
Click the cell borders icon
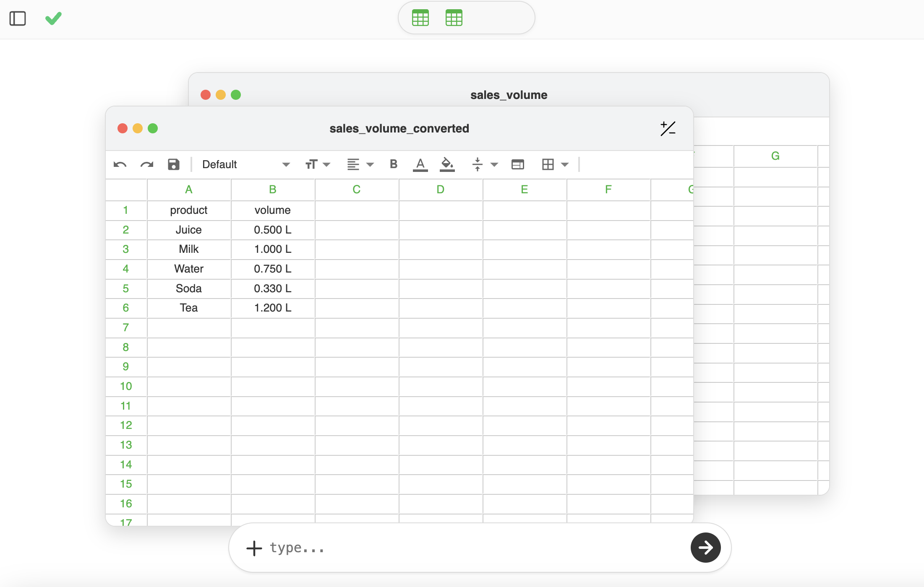click(x=548, y=164)
